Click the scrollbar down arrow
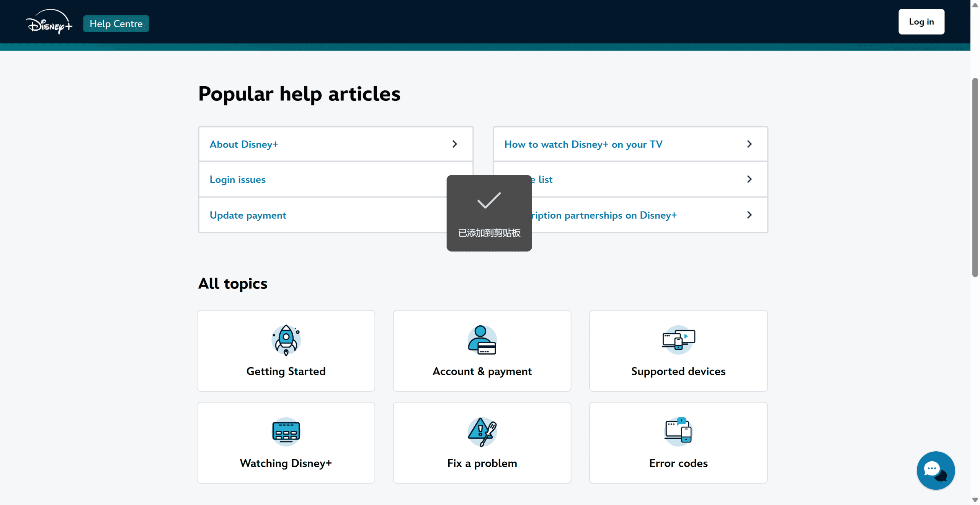 coord(975,500)
